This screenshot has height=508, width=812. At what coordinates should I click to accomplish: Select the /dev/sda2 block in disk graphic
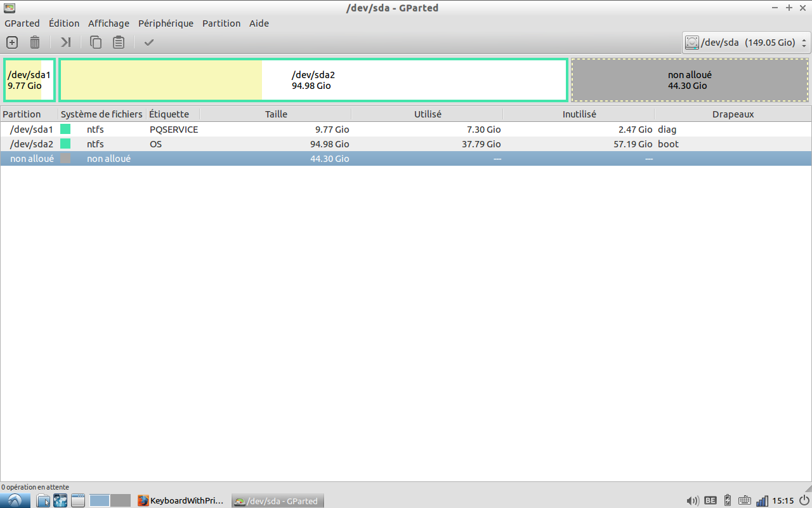point(313,80)
